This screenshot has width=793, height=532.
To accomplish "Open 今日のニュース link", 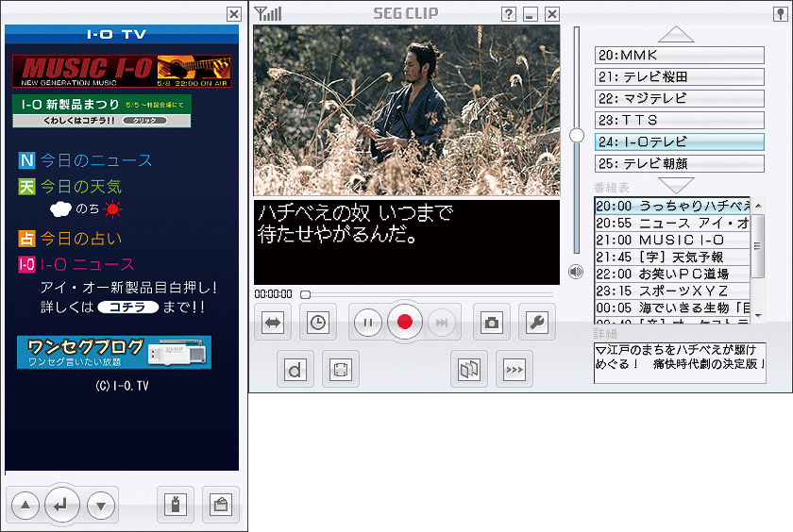I will point(96,160).
